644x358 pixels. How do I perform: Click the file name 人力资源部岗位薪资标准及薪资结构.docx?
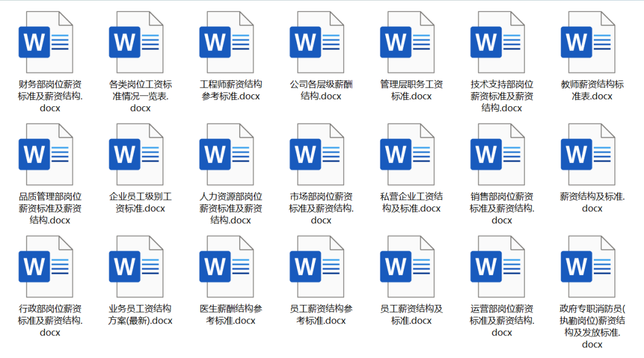[231, 208]
